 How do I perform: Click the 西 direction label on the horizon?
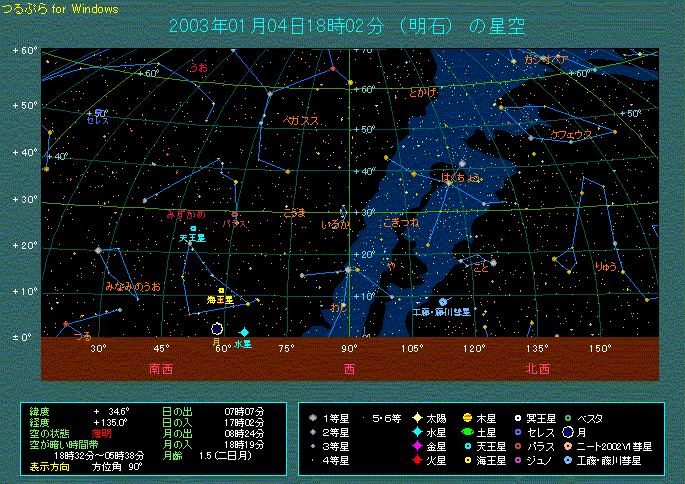(x=350, y=368)
